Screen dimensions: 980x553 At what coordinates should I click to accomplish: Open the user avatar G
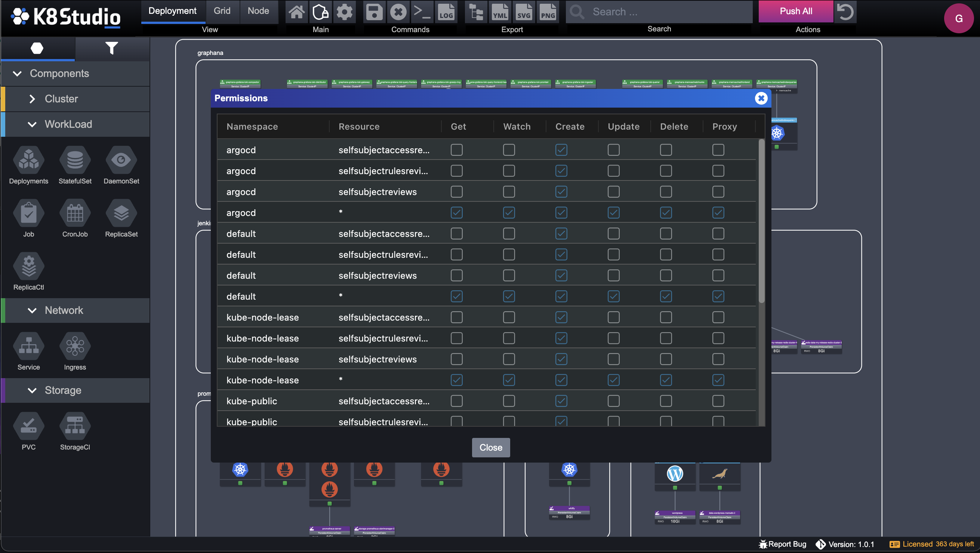[x=959, y=18]
